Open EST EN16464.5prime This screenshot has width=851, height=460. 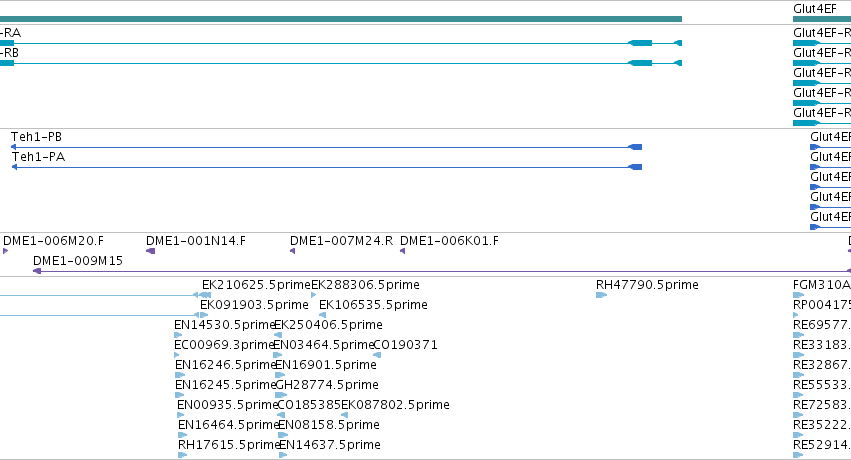click(228, 425)
